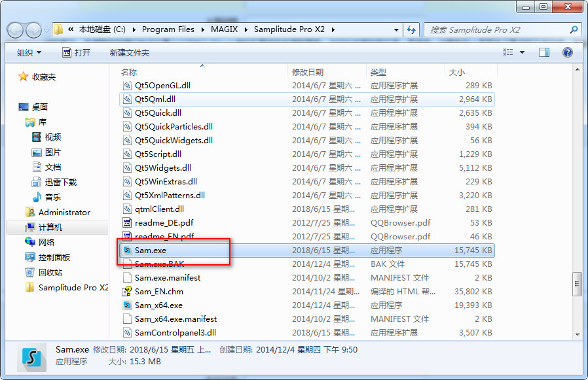Open Help with the question mark icon
Screen dimensions: 588x380
coord(568,52)
